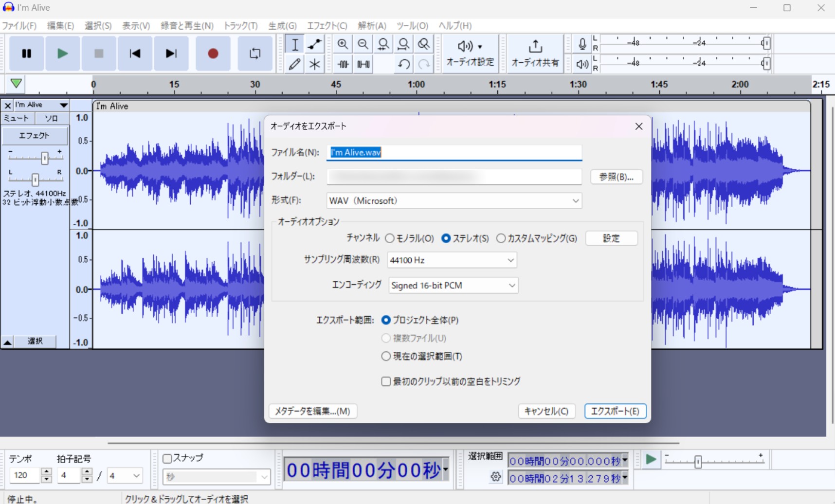Click the channel 設定 button

pos(612,238)
